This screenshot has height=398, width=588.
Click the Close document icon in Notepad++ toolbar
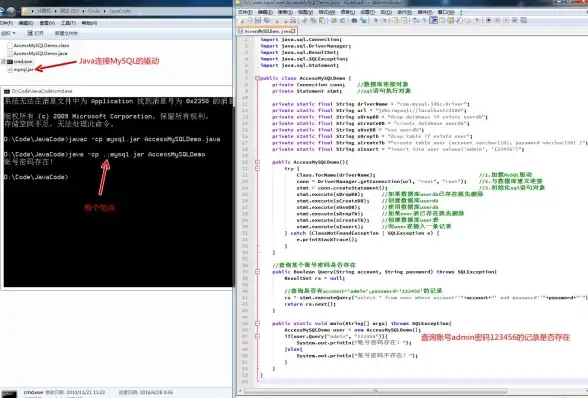click(277, 20)
